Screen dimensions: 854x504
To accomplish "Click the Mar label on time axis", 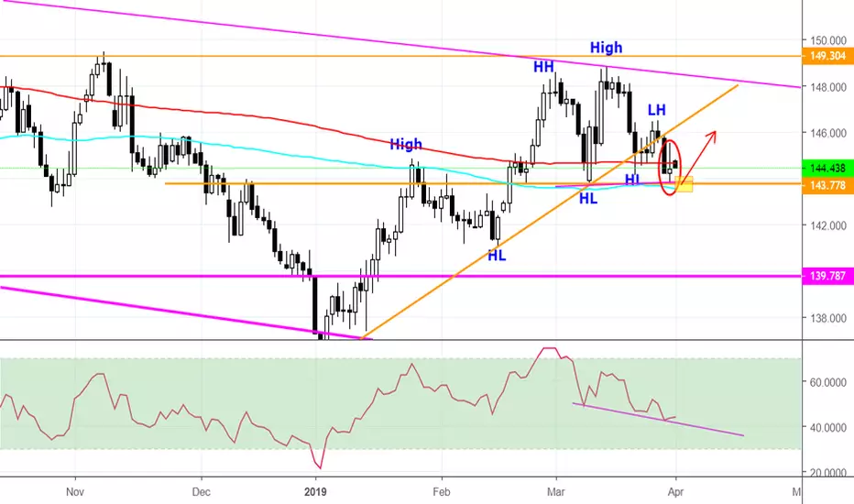I will click(x=555, y=492).
